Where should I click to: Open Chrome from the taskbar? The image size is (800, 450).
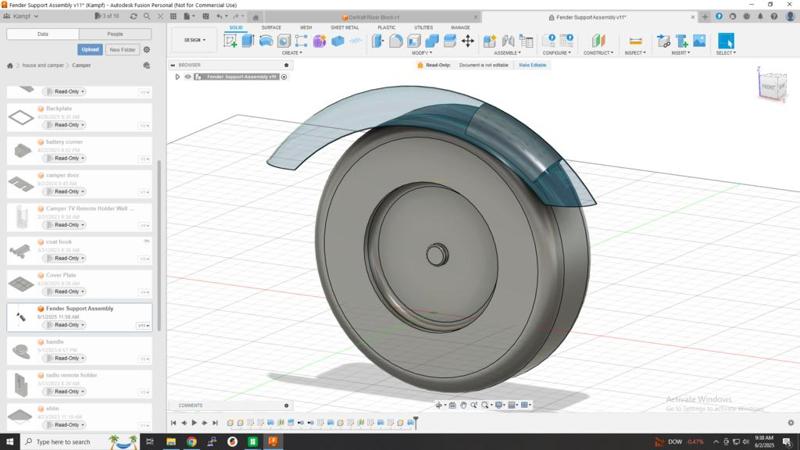click(x=191, y=442)
